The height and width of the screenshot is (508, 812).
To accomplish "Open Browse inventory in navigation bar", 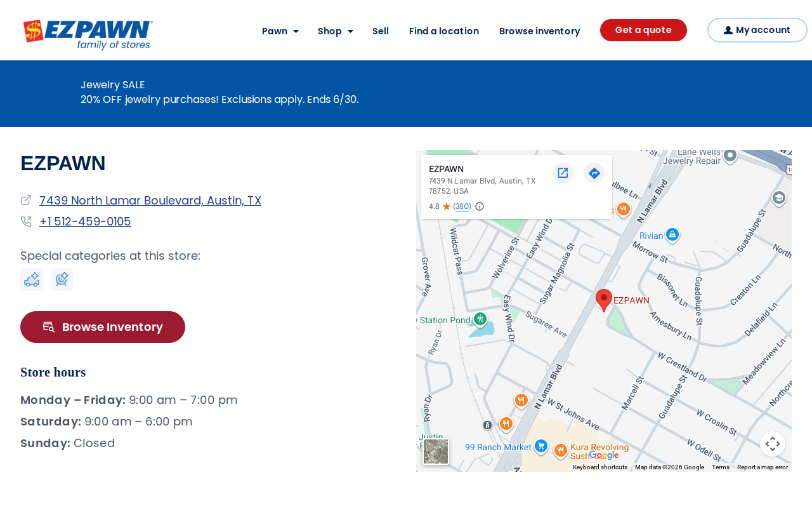I will coord(540,31).
